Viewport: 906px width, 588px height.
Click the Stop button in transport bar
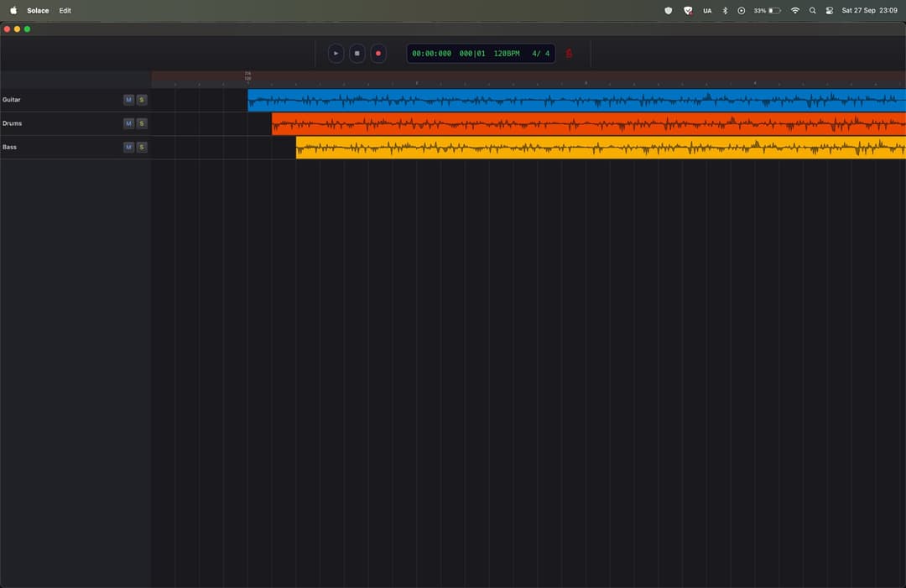(x=357, y=54)
